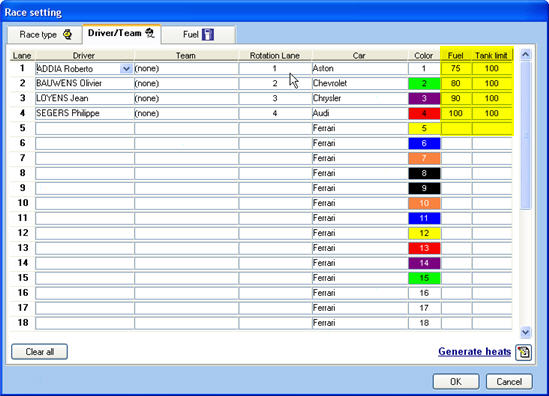Click color cell 16
The width and height of the screenshot is (549, 396).
424,293
